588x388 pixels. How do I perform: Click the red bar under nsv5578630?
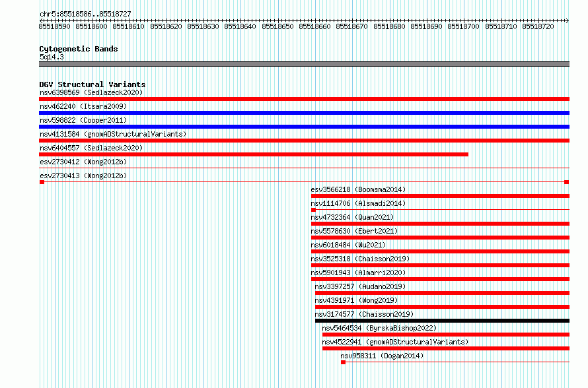click(440, 238)
